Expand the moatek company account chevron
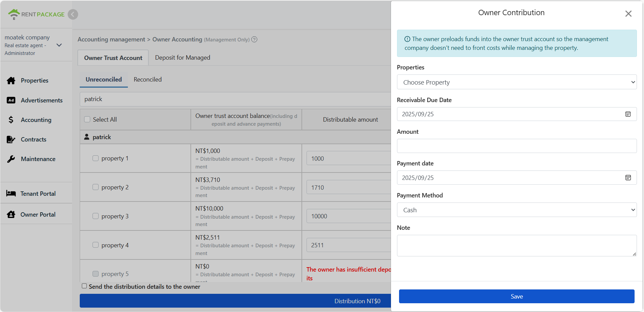The width and height of the screenshot is (644, 312). coord(59,45)
